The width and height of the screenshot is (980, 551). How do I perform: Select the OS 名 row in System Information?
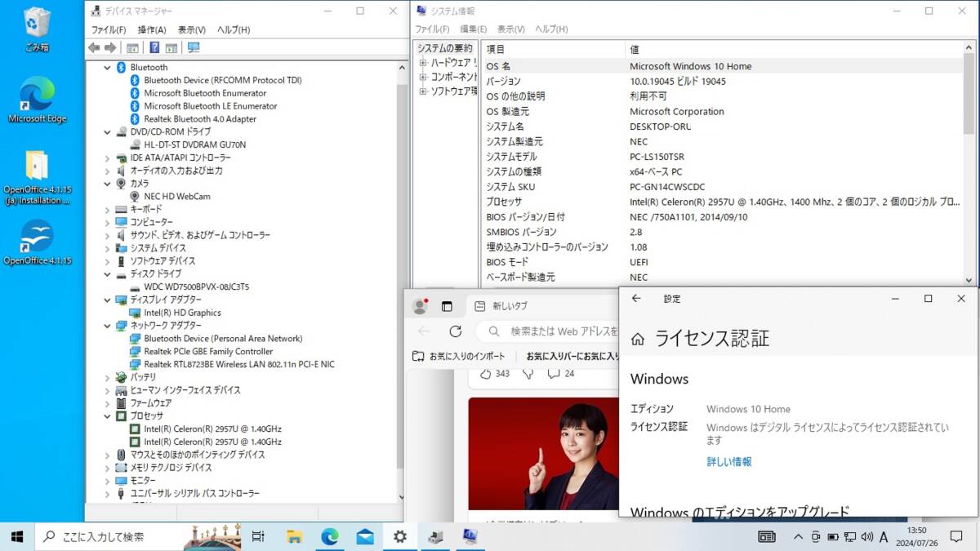[722, 66]
